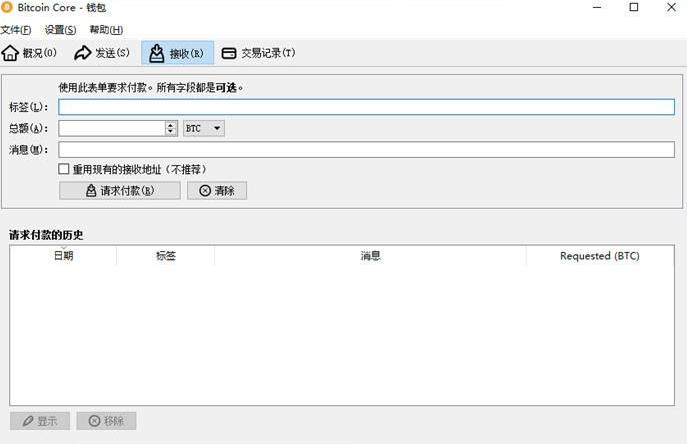Sort by Requested (BTC) column header
The width and height of the screenshot is (687, 444).
tap(599, 256)
